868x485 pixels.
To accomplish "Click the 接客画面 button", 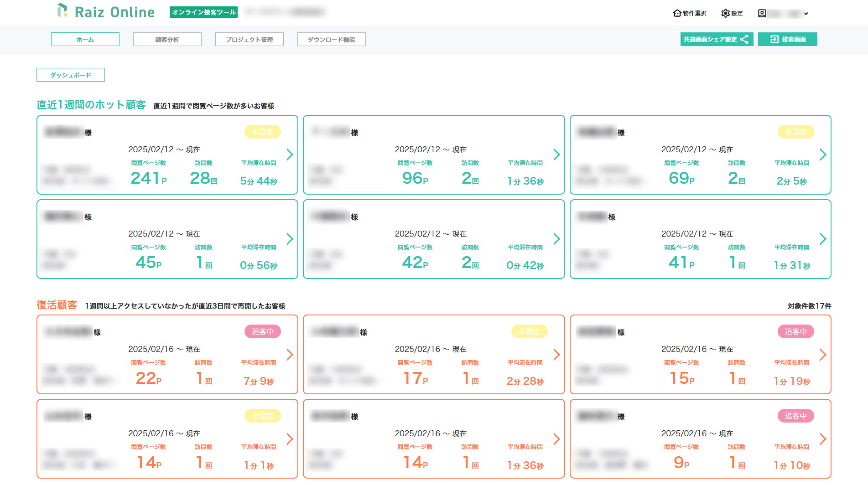I will 788,39.
